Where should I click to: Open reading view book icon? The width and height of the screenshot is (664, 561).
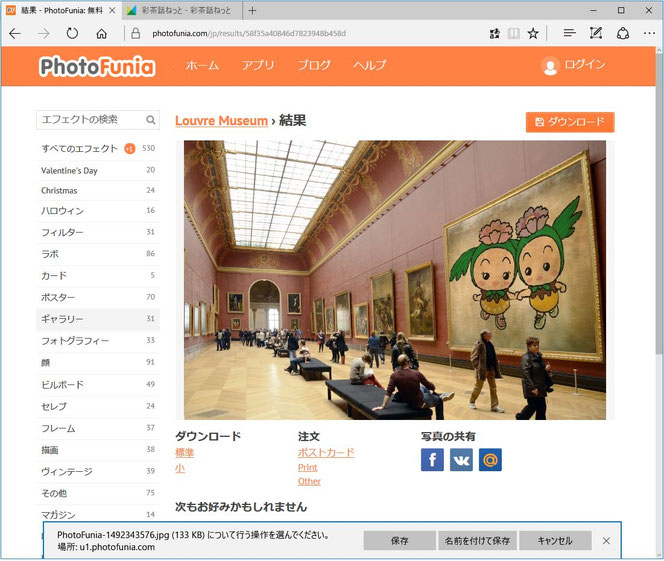click(513, 33)
